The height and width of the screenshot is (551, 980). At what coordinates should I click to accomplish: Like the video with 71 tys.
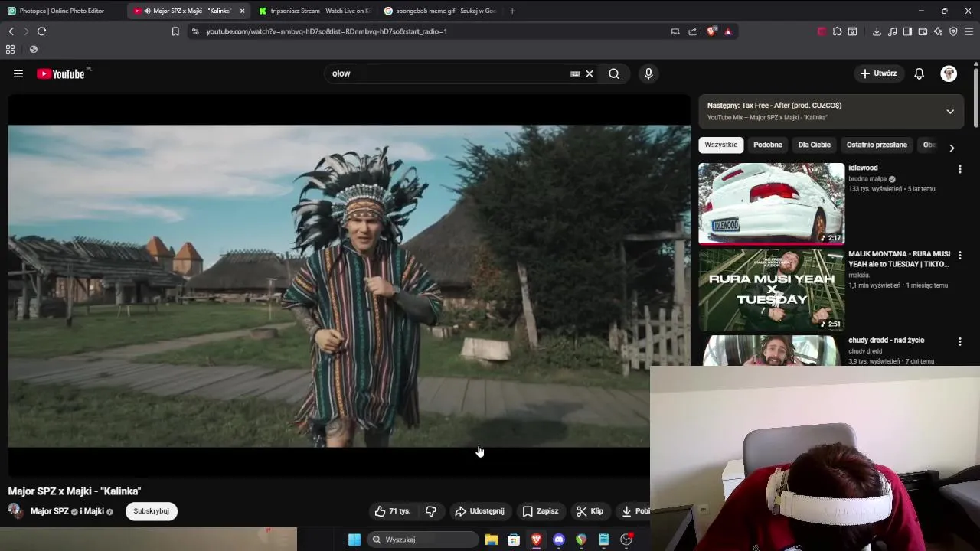[x=392, y=511]
